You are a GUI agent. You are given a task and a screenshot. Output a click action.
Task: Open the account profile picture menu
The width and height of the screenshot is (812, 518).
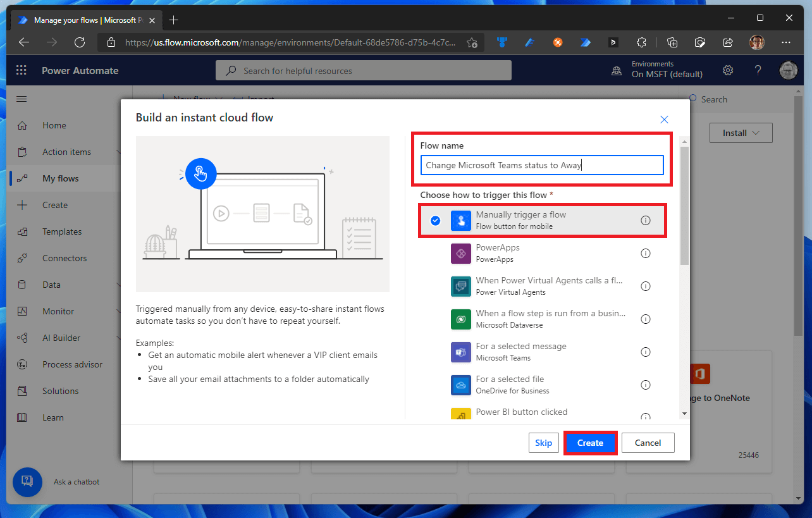788,70
